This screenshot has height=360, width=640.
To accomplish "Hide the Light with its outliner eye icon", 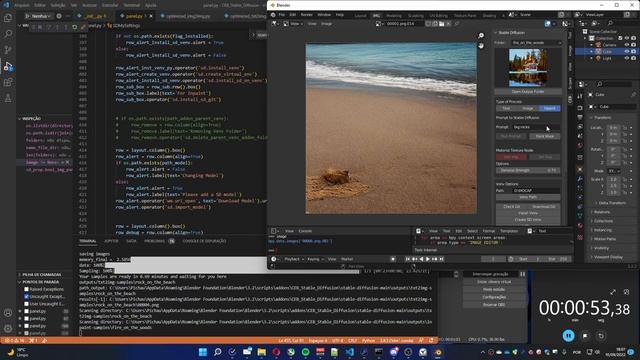I will (627, 58).
